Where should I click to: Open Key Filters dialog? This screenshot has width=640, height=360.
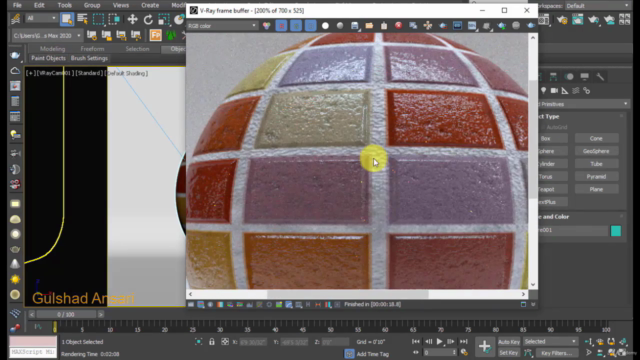[556, 353]
